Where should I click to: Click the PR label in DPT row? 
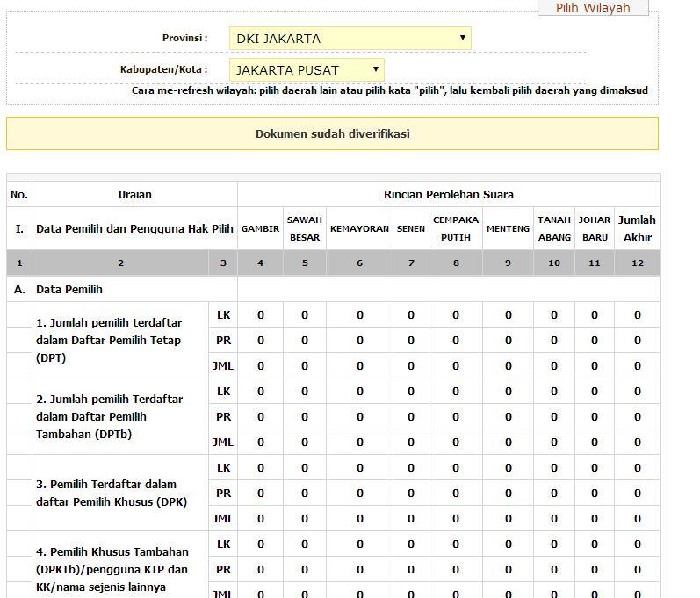click(223, 341)
